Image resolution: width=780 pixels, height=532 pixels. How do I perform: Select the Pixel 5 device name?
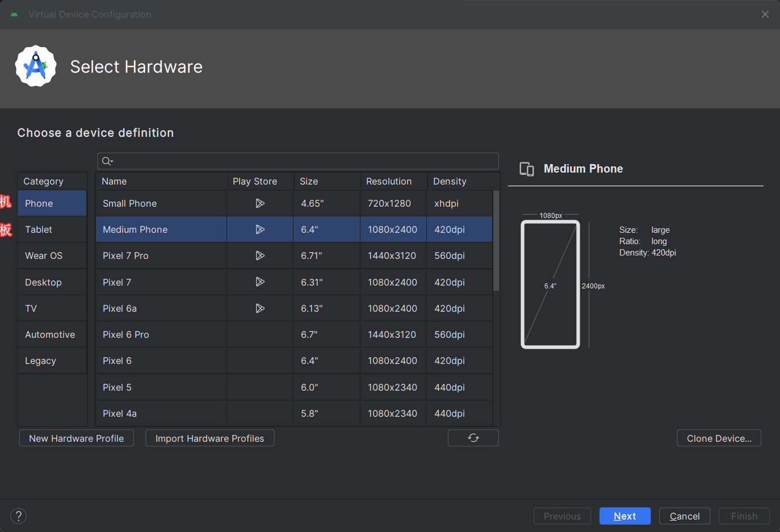117,387
